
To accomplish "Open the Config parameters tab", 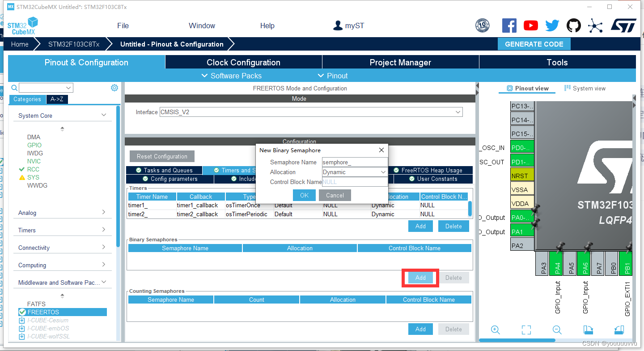I will pos(170,179).
